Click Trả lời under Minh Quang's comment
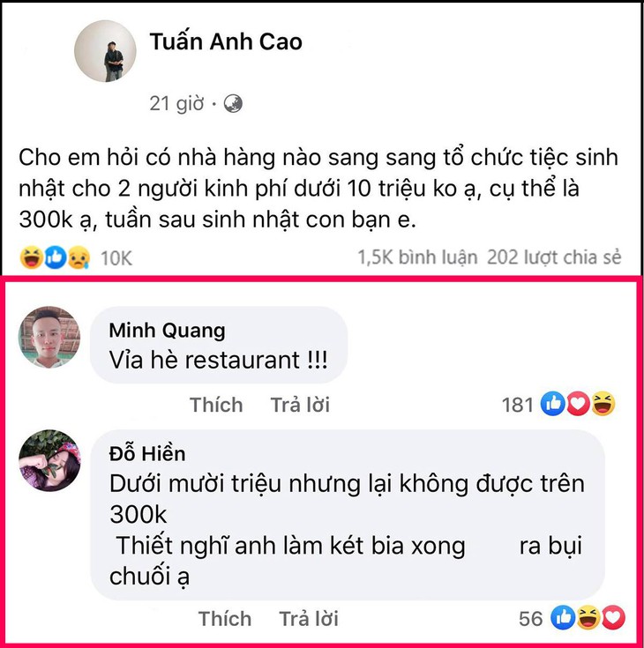644x648 pixels. (300, 405)
